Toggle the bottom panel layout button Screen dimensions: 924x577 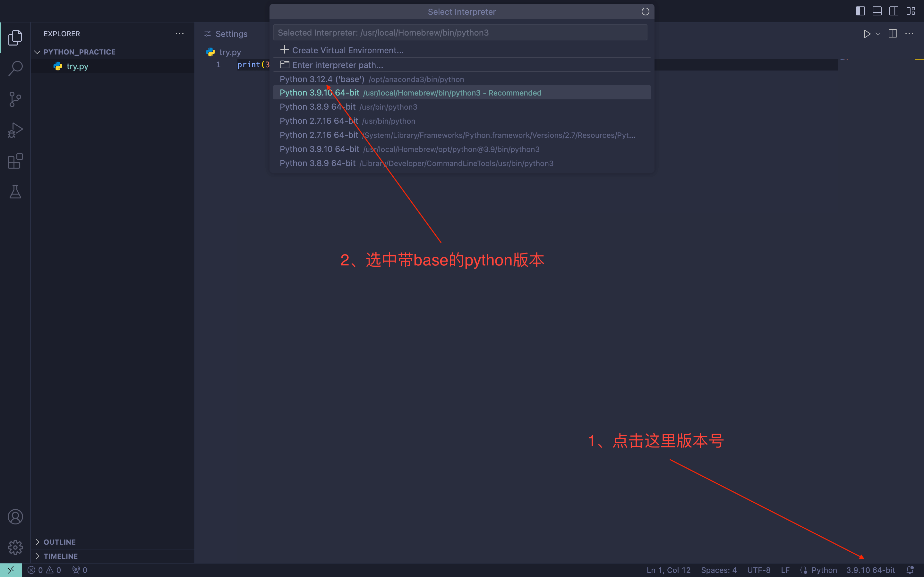pyautogui.click(x=877, y=11)
